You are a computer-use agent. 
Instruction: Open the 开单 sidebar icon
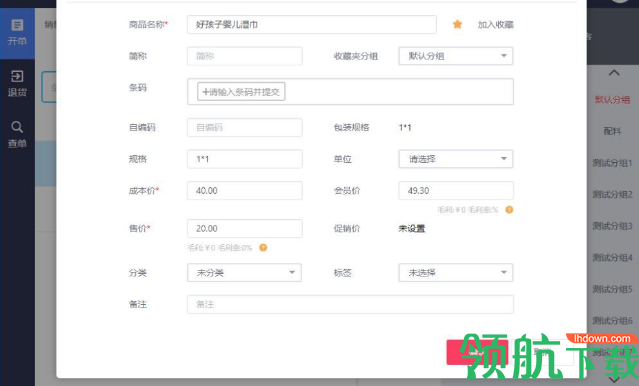pos(17,32)
